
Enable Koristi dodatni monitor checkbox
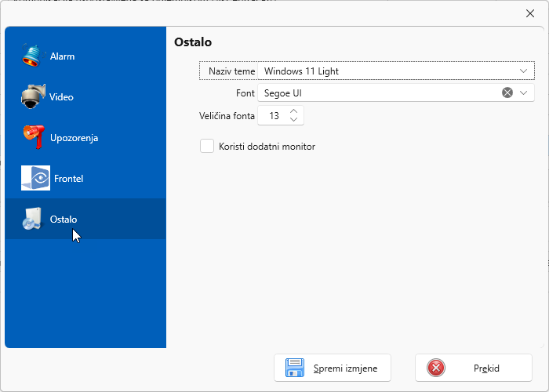(x=207, y=146)
